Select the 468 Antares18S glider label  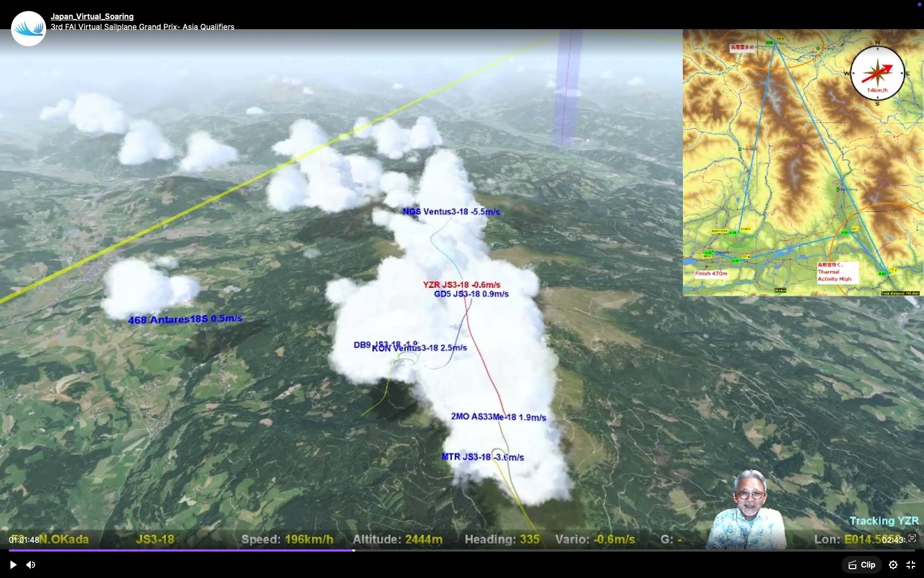[185, 319]
